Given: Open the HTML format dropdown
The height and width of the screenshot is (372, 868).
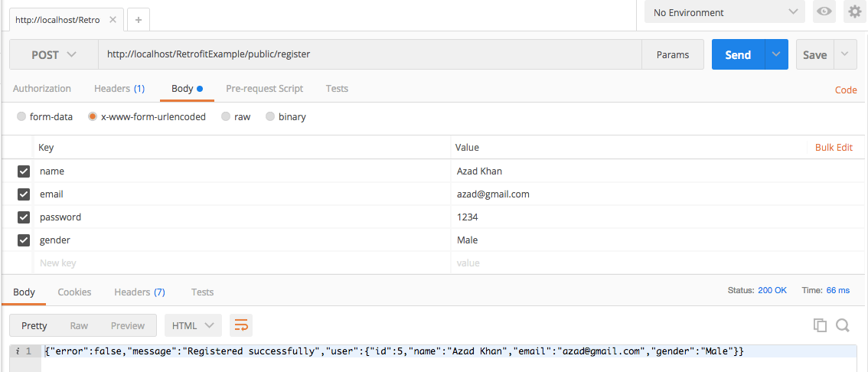Looking at the screenshot, I should [x=193, y=325].
